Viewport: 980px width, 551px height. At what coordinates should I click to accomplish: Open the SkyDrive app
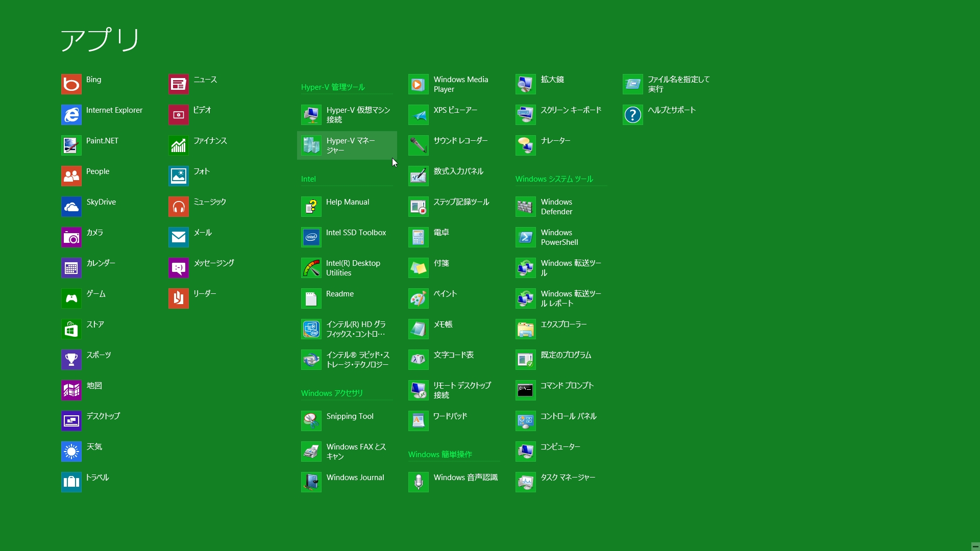(71, 207)
